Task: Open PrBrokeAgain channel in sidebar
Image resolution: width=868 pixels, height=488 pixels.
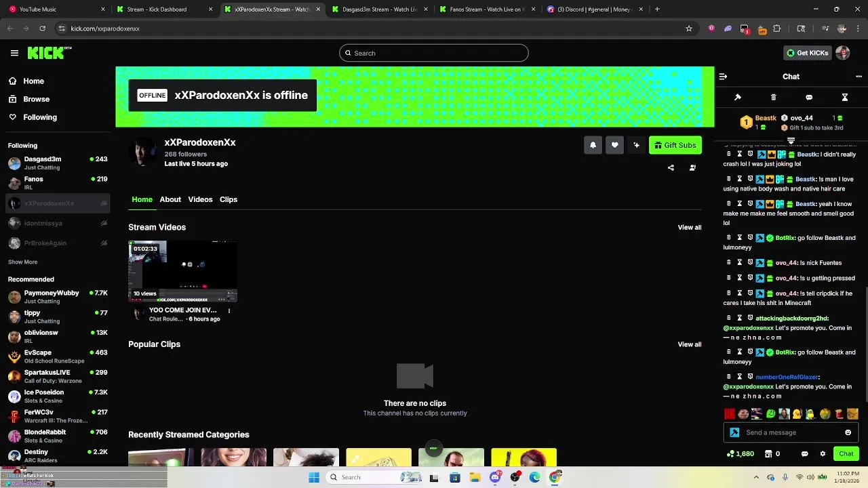Action: pos(57,243)
